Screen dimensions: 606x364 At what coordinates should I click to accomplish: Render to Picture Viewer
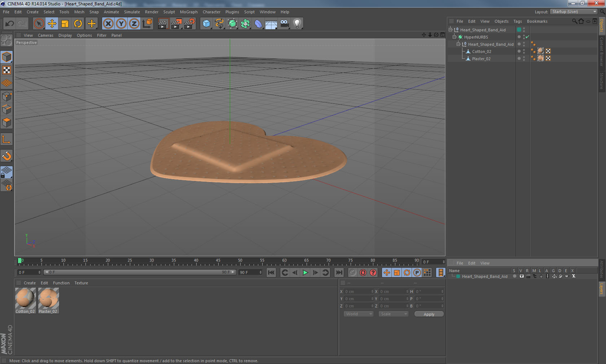click(176, 24)
